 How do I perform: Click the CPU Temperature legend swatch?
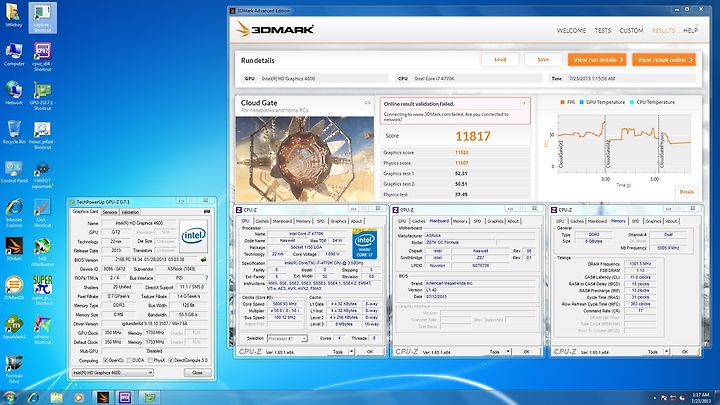[x=632, y=102]
